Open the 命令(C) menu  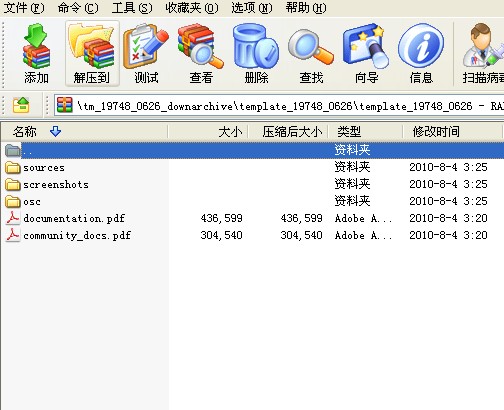[x=78, y=8]
